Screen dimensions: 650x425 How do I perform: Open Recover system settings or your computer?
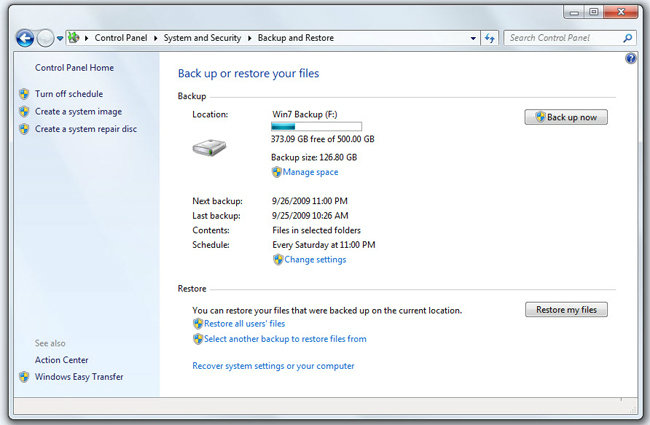273,366
